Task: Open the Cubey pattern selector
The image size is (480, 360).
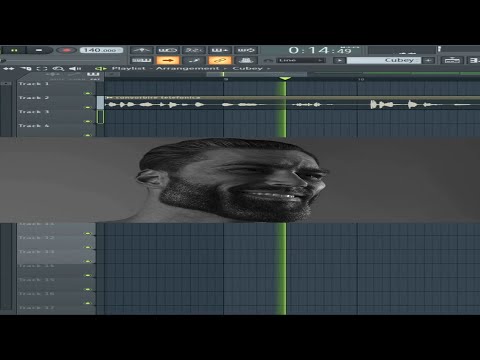Action: (x=384, y=60)
